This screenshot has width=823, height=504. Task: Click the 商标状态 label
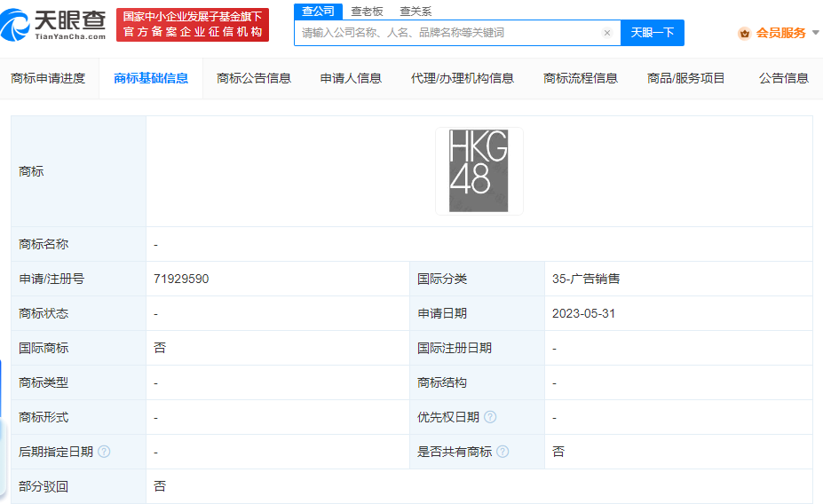pyautogui.click(x=44, y=313)
